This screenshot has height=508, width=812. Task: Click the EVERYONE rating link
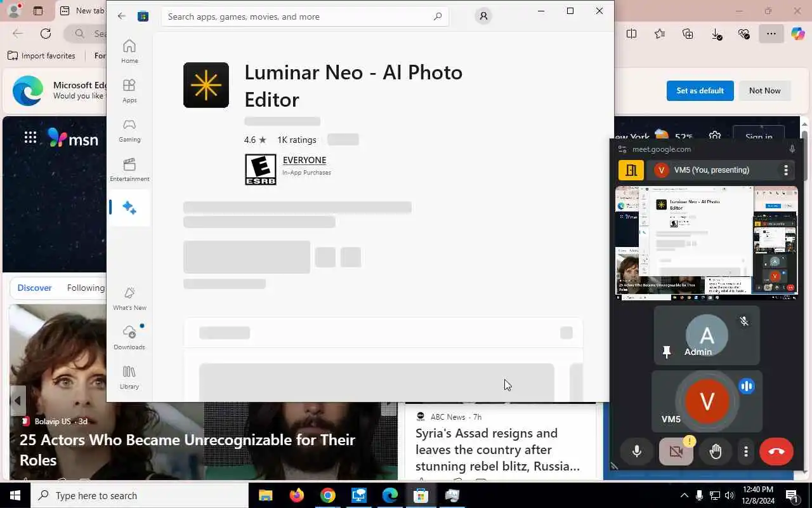304,160
